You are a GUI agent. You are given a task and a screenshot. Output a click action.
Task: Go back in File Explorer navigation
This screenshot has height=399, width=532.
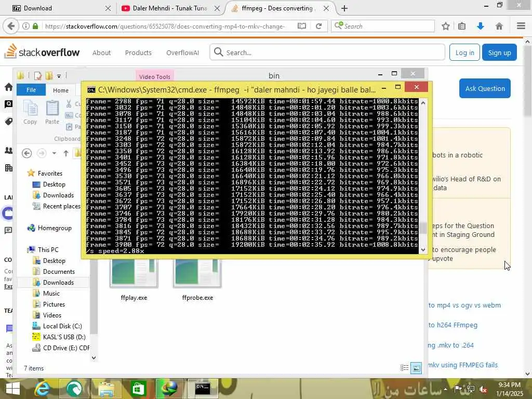click(27, 153)
